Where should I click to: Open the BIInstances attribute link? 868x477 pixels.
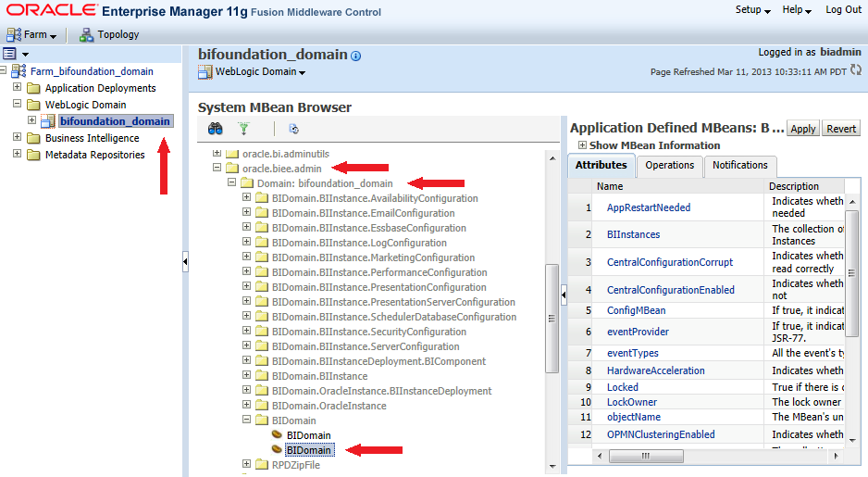[633, 235]
